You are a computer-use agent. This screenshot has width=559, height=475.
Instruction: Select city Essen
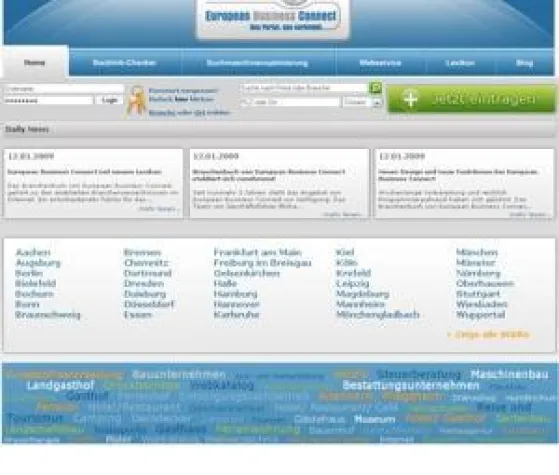138,315
